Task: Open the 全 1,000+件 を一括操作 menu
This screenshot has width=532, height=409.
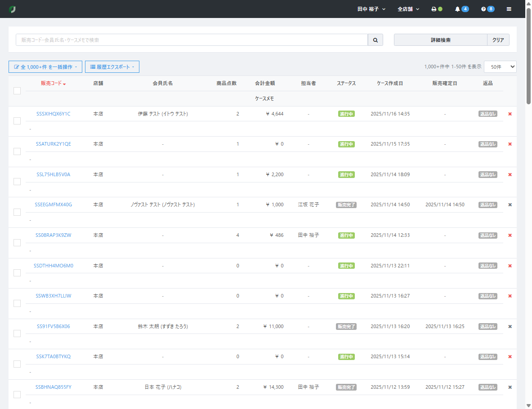Action: [45, 67]
